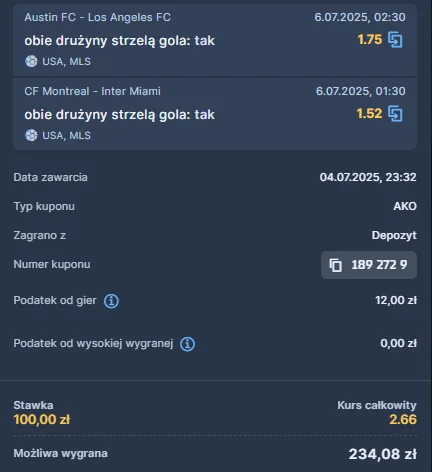The image size is (432, 476).
Task: Select the 1.75 odds value
Action: click(370, 40)
